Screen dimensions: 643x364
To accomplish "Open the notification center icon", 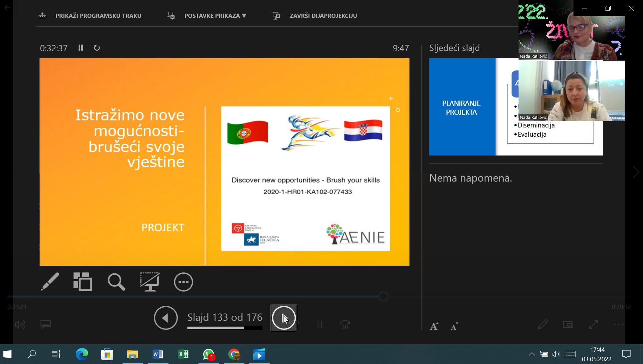I will pos(626,354).
